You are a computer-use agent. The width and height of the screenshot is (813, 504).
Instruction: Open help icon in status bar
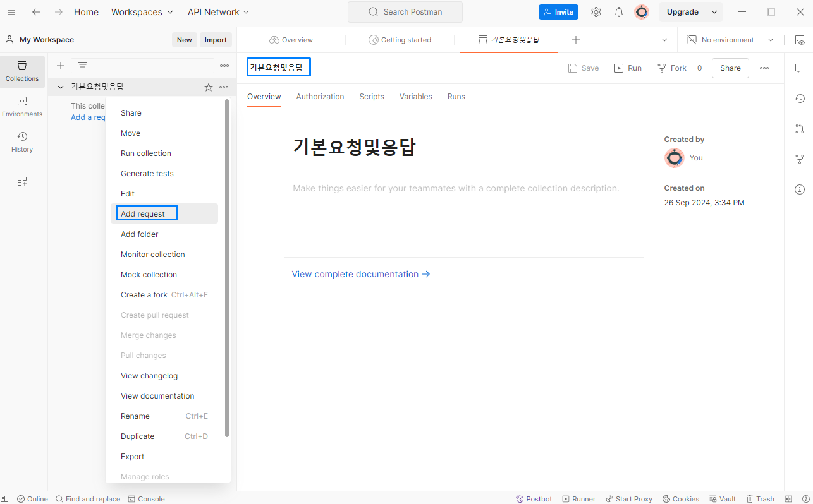pyautogui.click(x=805, y=499)
